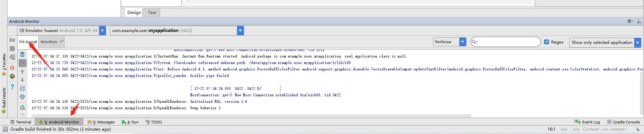Image resolution: width=644 pixels, height=134 pixels.
Task: Expand more logcat toolbar actions chevron
Action: pos(22,115)
